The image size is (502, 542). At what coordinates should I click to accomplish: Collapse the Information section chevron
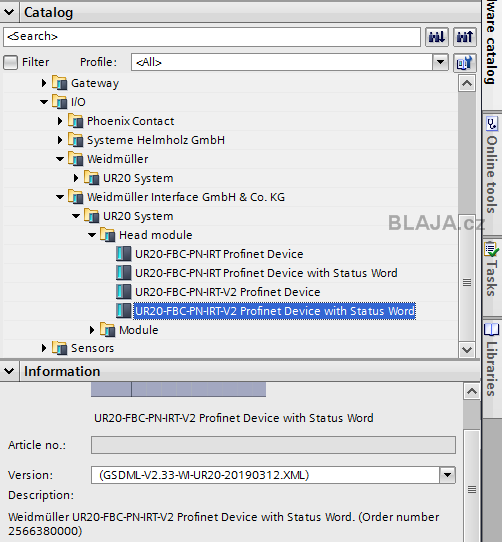[9, 371]
